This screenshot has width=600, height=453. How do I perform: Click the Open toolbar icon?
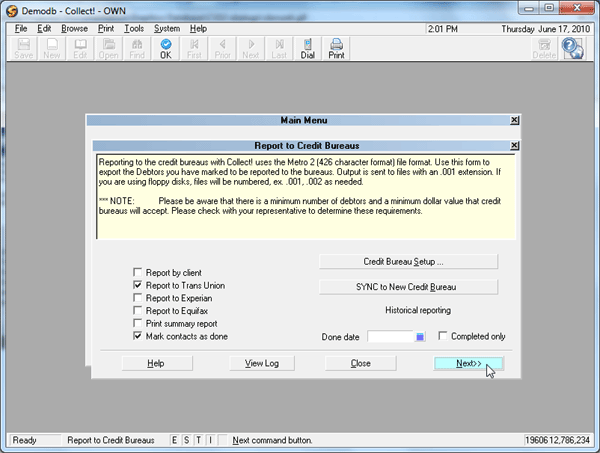point(108,49)
